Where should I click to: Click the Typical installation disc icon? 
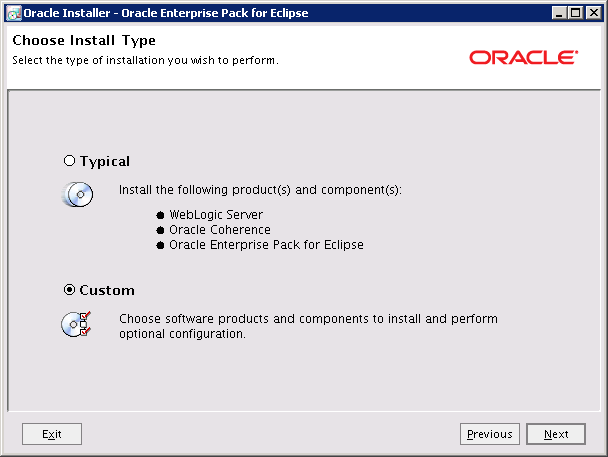(x=77, y=194)
